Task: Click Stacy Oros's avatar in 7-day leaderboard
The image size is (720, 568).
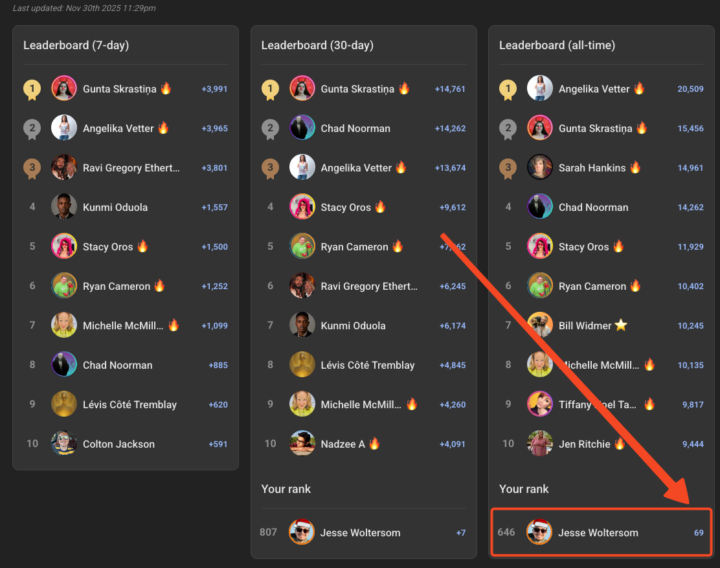Action: pos(64,246)
